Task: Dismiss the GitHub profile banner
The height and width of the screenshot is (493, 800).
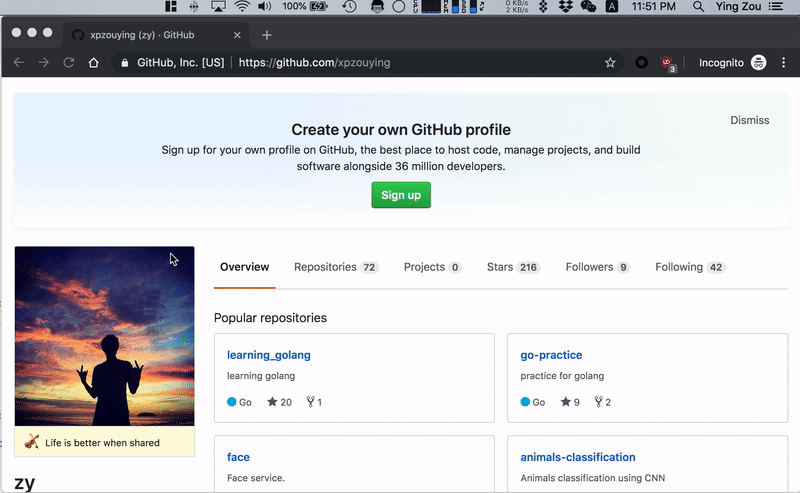Action: [x=749, y=120]
